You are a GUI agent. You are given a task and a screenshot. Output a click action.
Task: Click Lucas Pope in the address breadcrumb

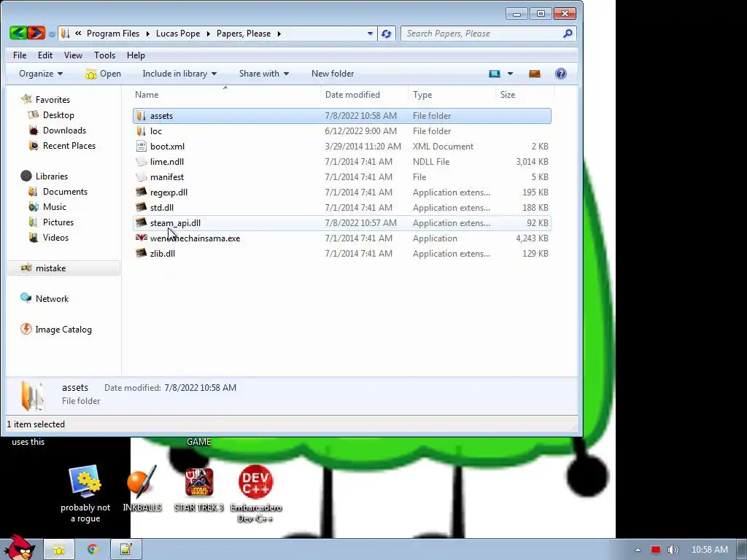click(x=178, y=34)
